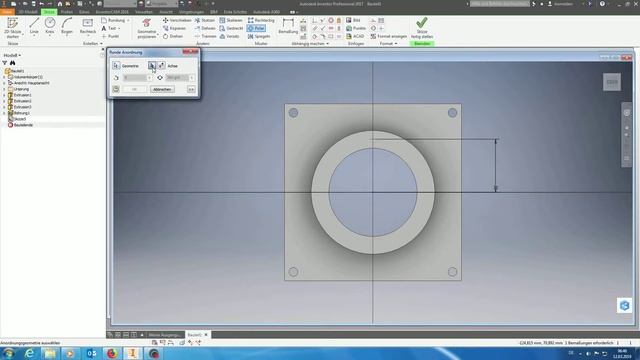Open the Prüfen ribbon tab
Viewport: 640px width, 360px height.
67,12
